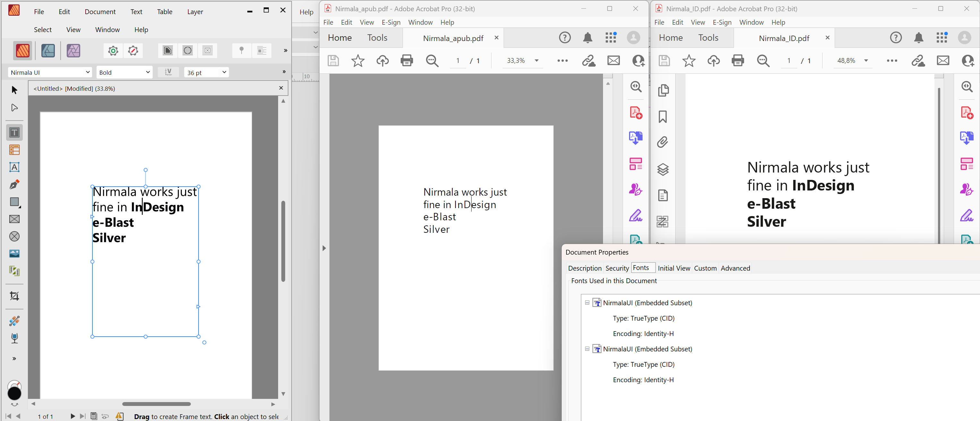Select the Node tool in Publisher
Screen dimensions: 980x421
[14, 108]
